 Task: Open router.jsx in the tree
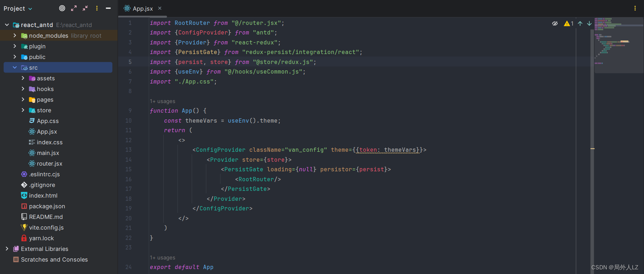(x=49, y=163)
